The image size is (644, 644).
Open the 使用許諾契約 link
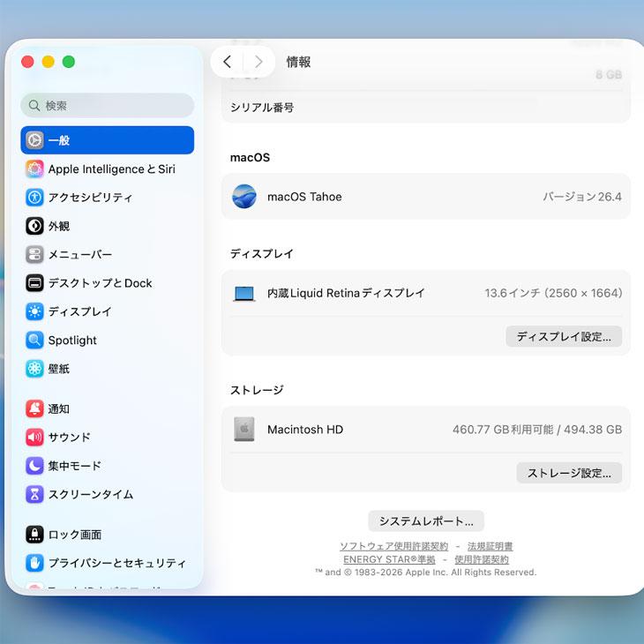482,559
